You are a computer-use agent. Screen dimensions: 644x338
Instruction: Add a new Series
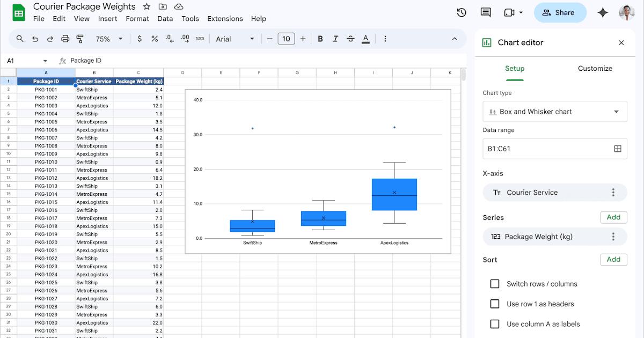pyautogui.click(x=613, y=217)
